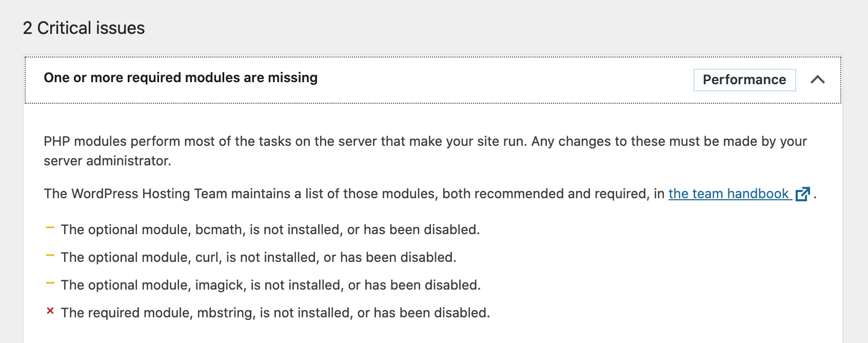Click the '2 Critical issues' heading
Image resolution: width=868 pixels, height=343 pixels.
84,28
